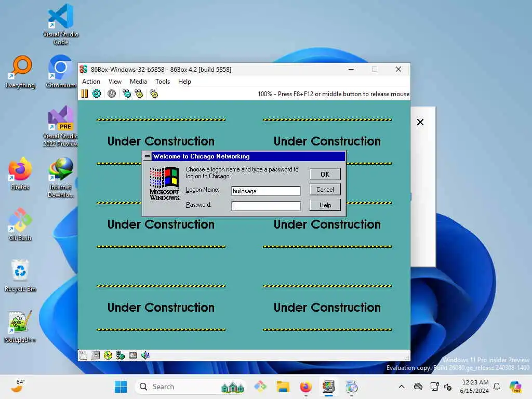
Task: Click Copilot preview icon in taskbar corner
Action: tap(515, 387)
